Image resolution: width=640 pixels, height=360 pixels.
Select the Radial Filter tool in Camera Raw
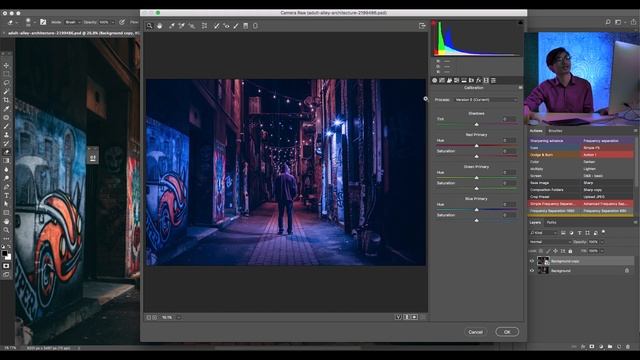(256, 26)
